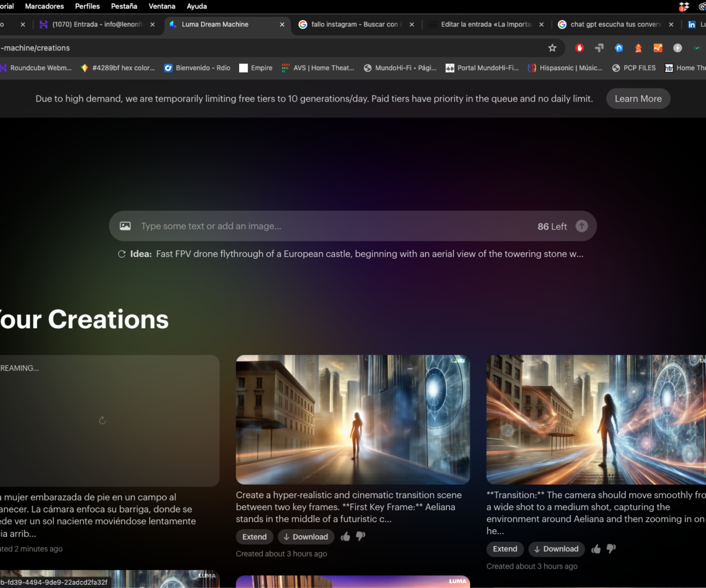This screenshot has width=706, height=588.
Task: Click the add image icon in prompt box
Action: [x=125, y=226]
